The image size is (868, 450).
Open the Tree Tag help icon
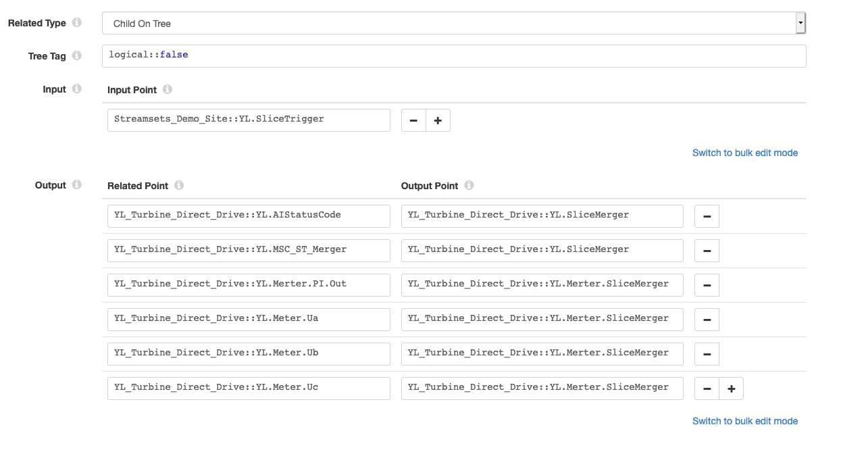point(76,55)
